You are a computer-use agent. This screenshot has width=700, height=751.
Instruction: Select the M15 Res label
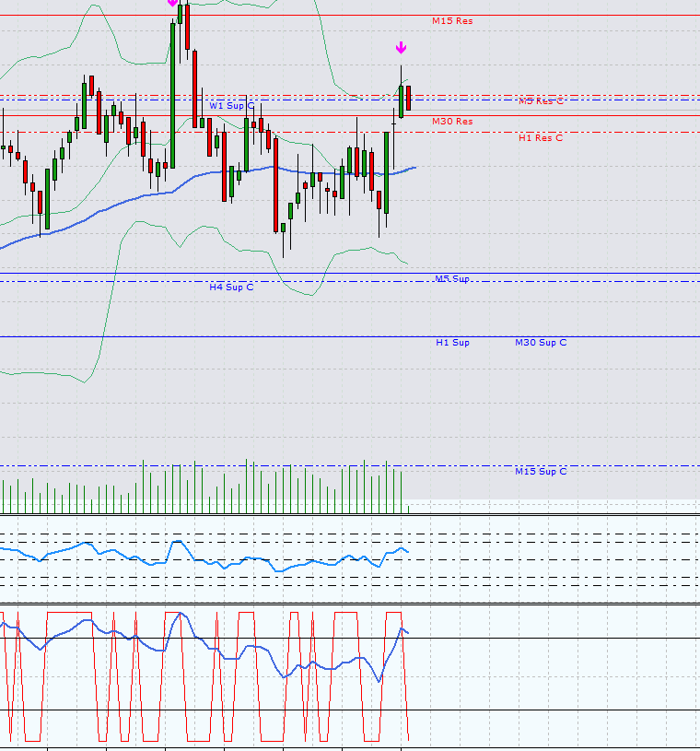click(452, 20)
